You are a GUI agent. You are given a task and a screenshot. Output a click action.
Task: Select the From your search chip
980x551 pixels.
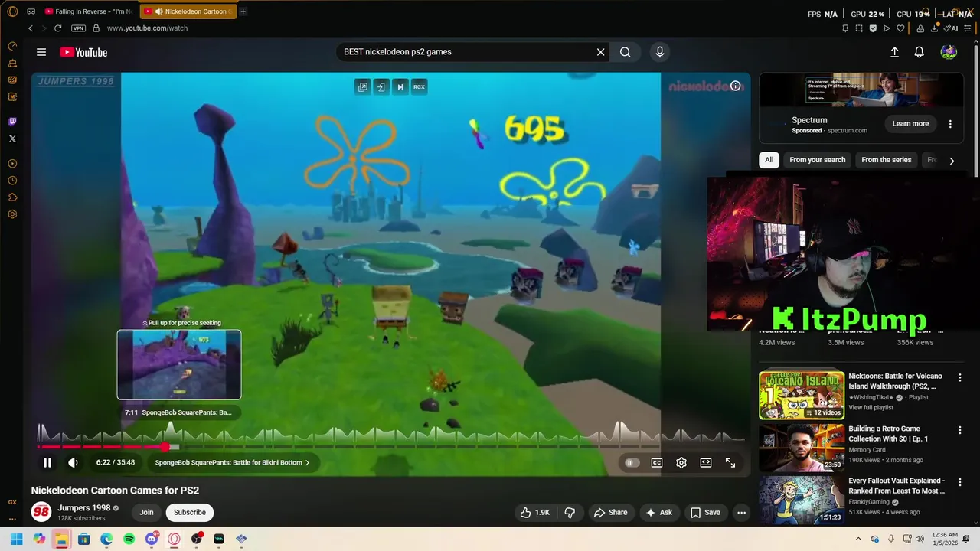coord(818,160)
